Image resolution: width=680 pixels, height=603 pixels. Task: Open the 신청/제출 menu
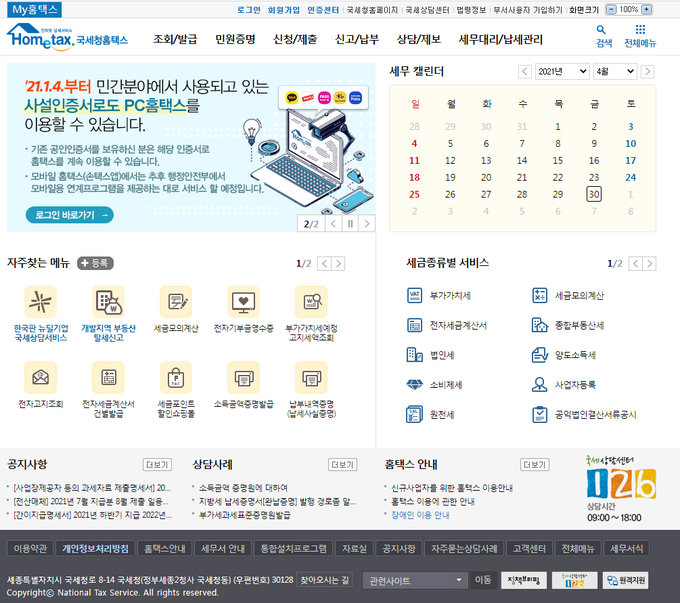coord(295,39)
